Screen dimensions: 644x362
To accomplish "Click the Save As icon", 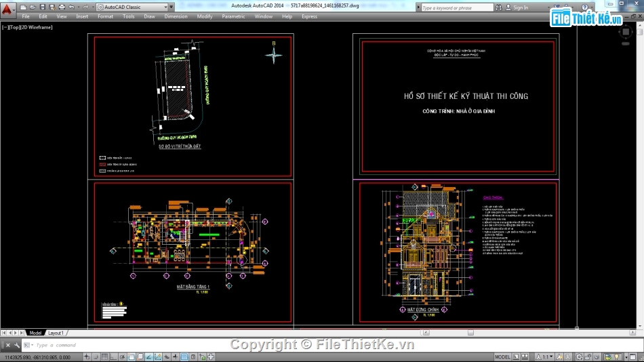I will [x=52, y=7].
